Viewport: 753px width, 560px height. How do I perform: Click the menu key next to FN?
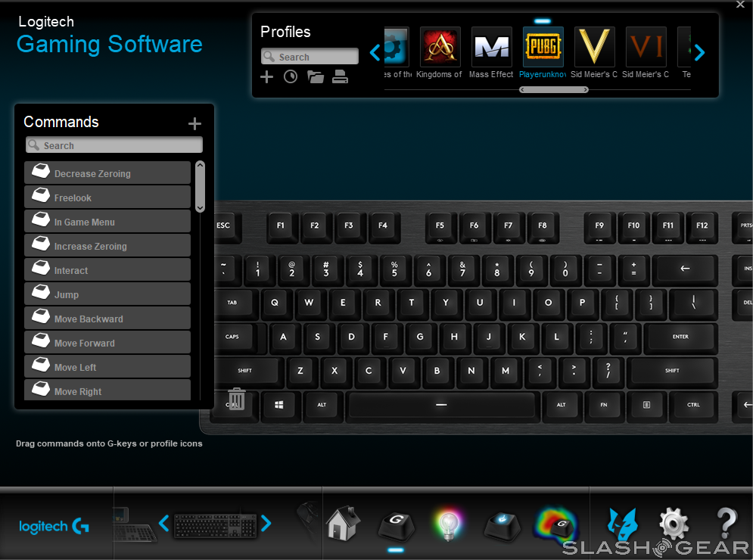pos(646,406)
